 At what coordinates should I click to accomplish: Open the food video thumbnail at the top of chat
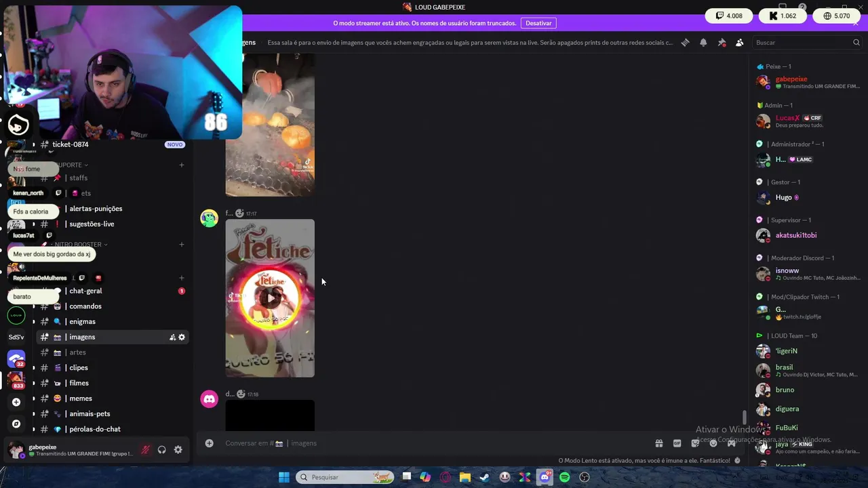pos(270,125)
